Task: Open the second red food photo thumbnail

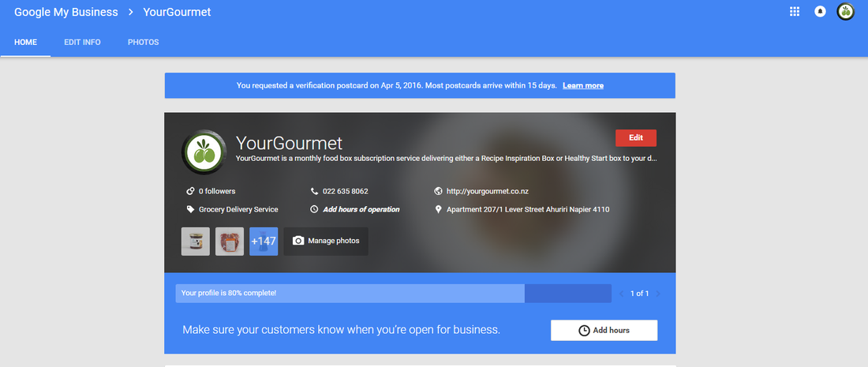Action: 230,242
